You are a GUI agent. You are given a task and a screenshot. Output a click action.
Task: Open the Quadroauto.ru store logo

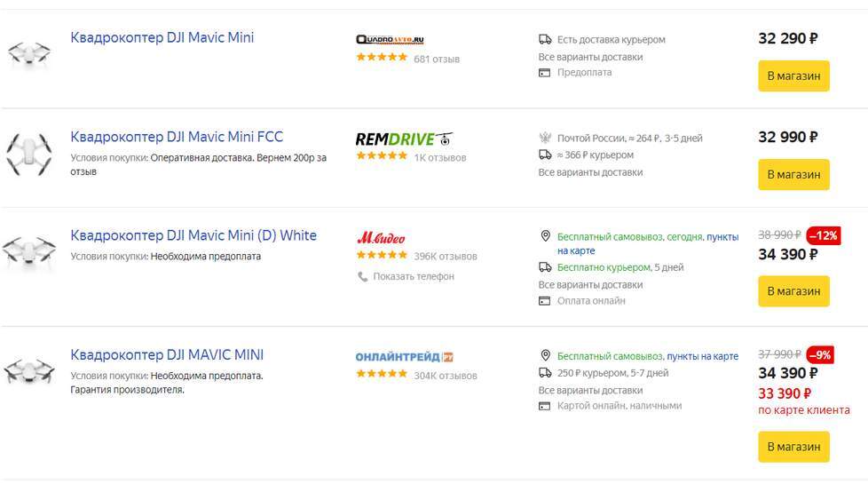pos(390,40)
